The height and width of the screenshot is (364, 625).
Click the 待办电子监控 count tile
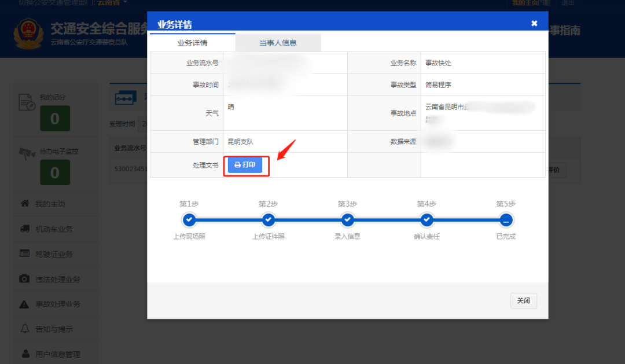click(x=55, y=172)
